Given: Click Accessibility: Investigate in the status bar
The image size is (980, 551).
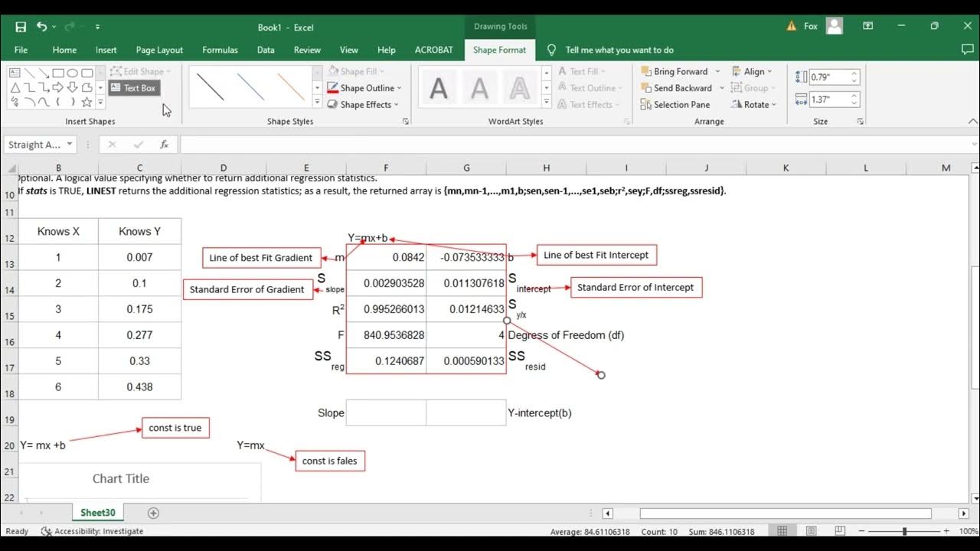Looking at the screenshot, I should click(x=92, y=531).
